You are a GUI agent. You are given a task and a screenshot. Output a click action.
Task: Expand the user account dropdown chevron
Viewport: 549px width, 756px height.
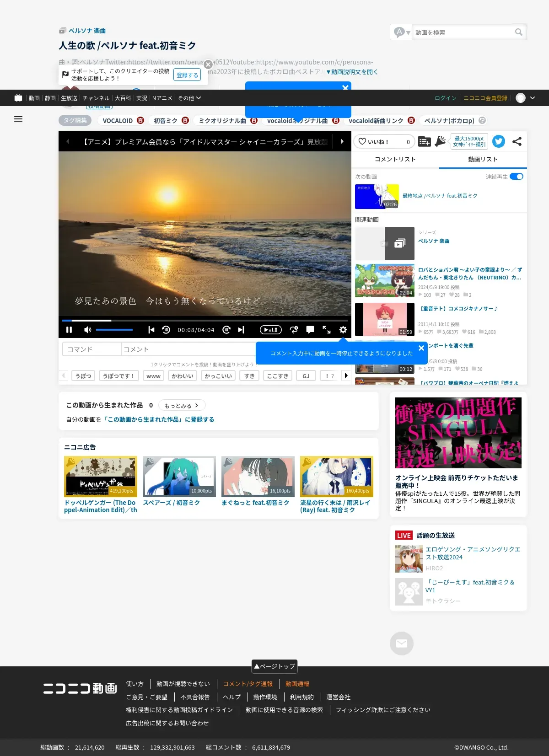coord(533,98)
